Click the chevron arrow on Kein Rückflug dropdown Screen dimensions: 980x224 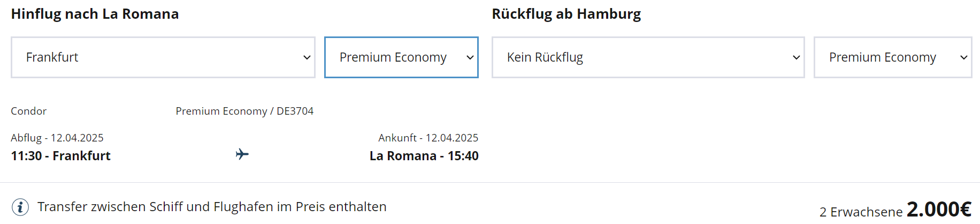pos(796,57)
